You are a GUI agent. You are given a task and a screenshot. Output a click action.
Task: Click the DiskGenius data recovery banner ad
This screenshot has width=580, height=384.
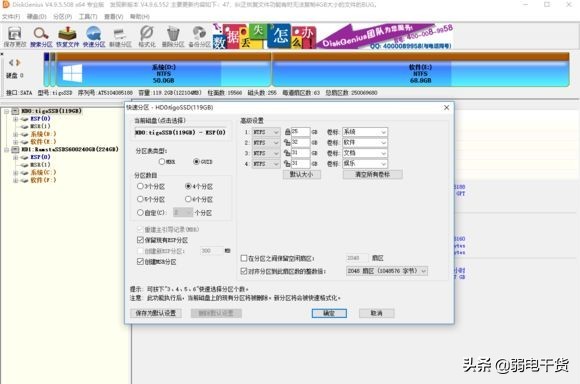coord(333,36)
